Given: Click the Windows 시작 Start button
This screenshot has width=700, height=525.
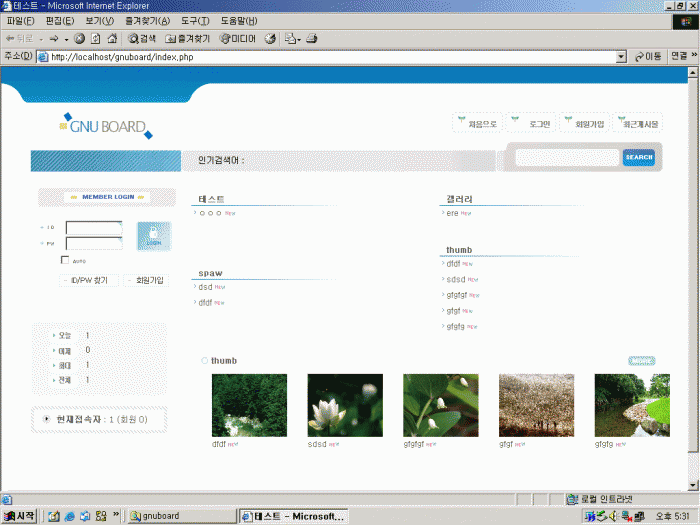Looking at the screenshot, I should [x=19, y=516].
